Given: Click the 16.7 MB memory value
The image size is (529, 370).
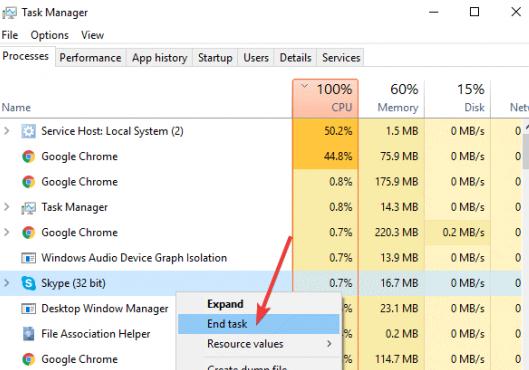Looking at the screenshot, I should (x=399, y=283).
